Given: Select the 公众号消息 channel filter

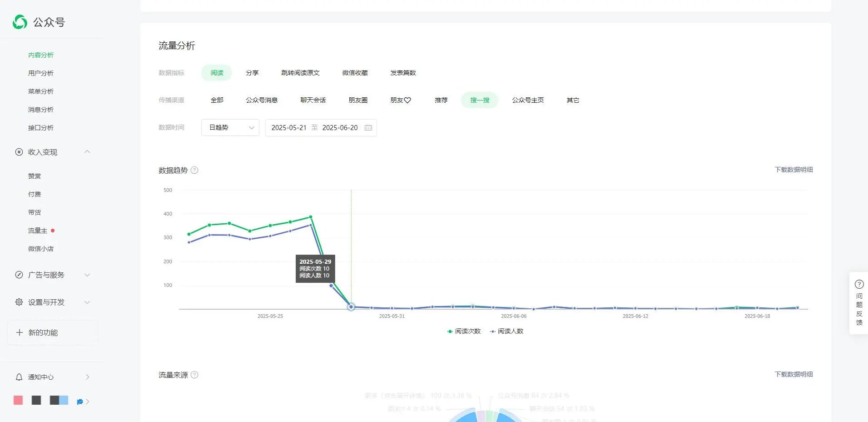Looking at the screenshot, I should pyautogui.click(x=262, y=100).
